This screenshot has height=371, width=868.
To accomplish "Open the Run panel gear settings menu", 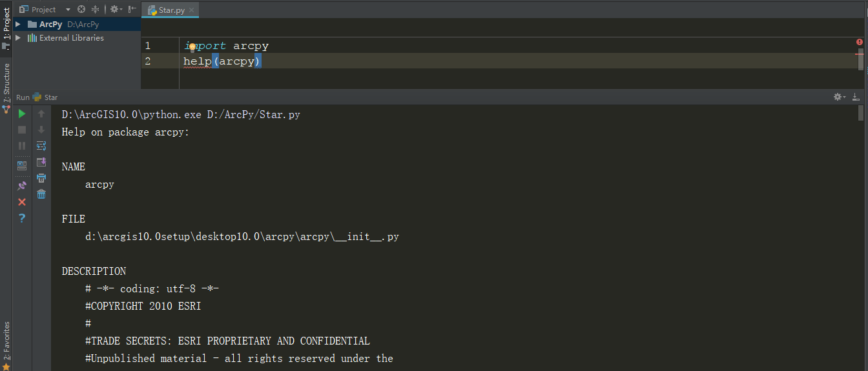I will click(x=840, y=97).
